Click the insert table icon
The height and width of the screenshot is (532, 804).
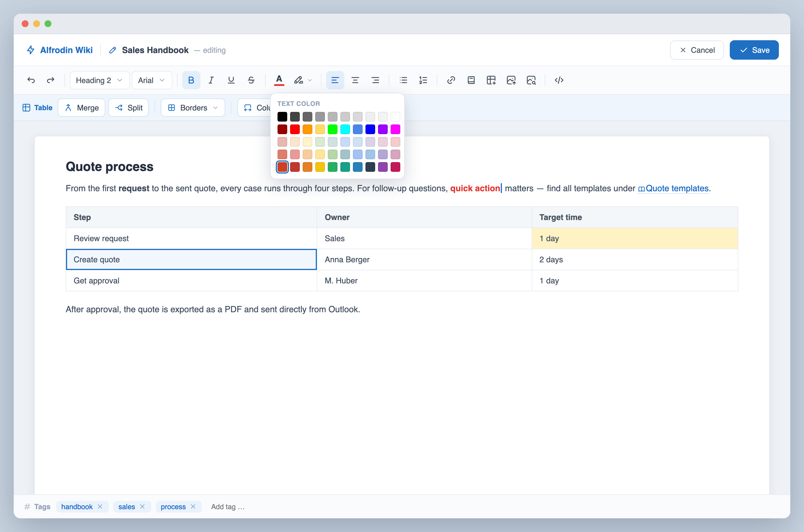point(491,80)
